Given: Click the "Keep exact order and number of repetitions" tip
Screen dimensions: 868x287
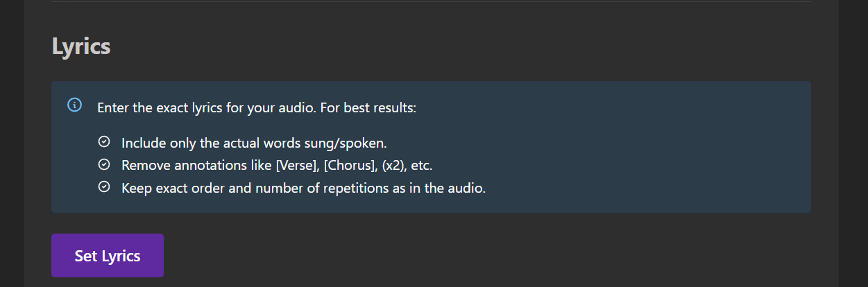Looking at the screenshot, I should pos(303,188).
